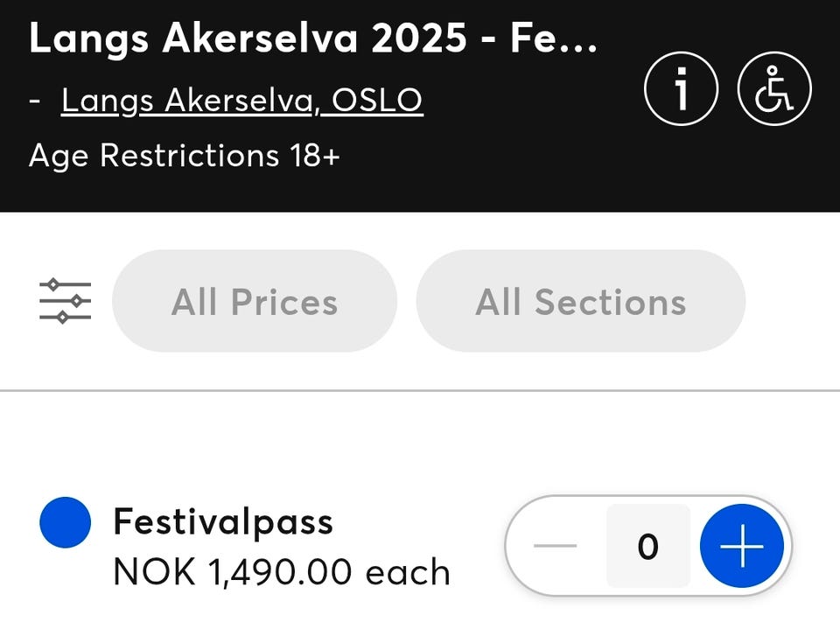Open the event information icon
840x622 pixels.
681,89
